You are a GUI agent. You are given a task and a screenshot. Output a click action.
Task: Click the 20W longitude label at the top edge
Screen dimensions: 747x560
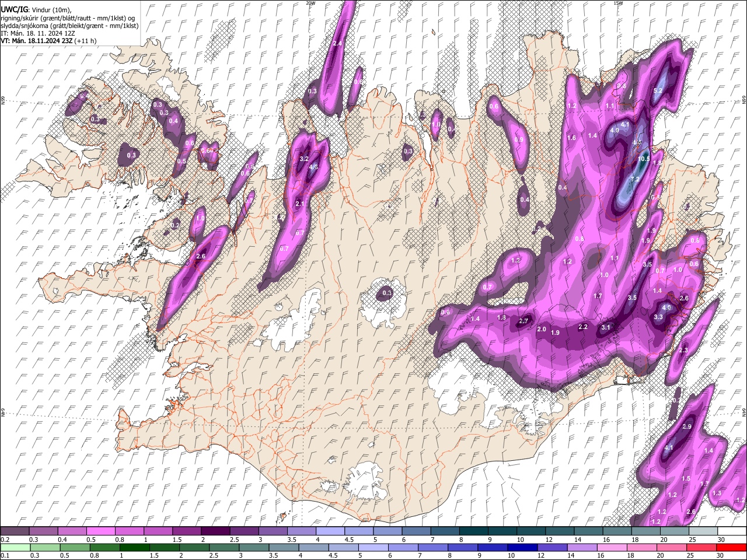pyautogui.click(x=310, y=3)
